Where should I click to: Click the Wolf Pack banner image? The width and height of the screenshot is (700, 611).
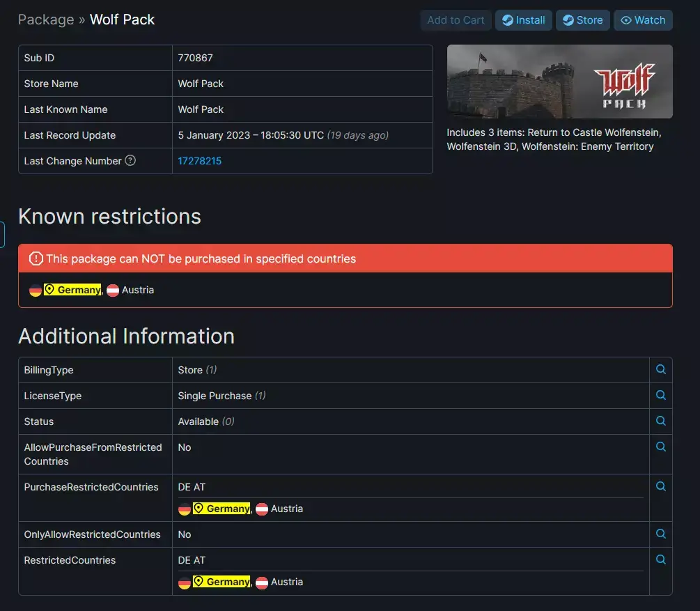[x=560, y=82]
